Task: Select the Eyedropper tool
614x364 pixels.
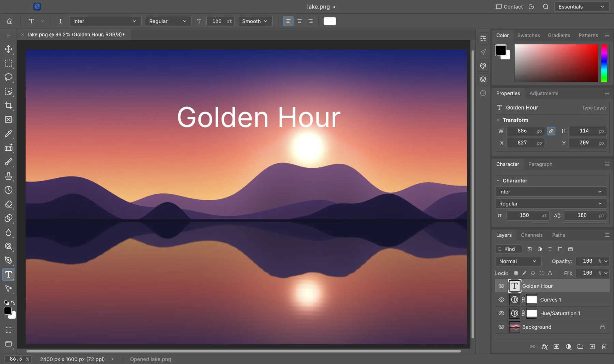Action: click(x=9, y=134)
